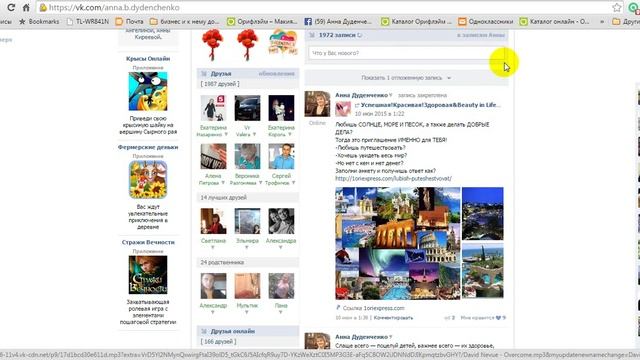Expand the arrow below Мультик's name
This screenshot has height=360, width=640.
(x=247, y=312)
